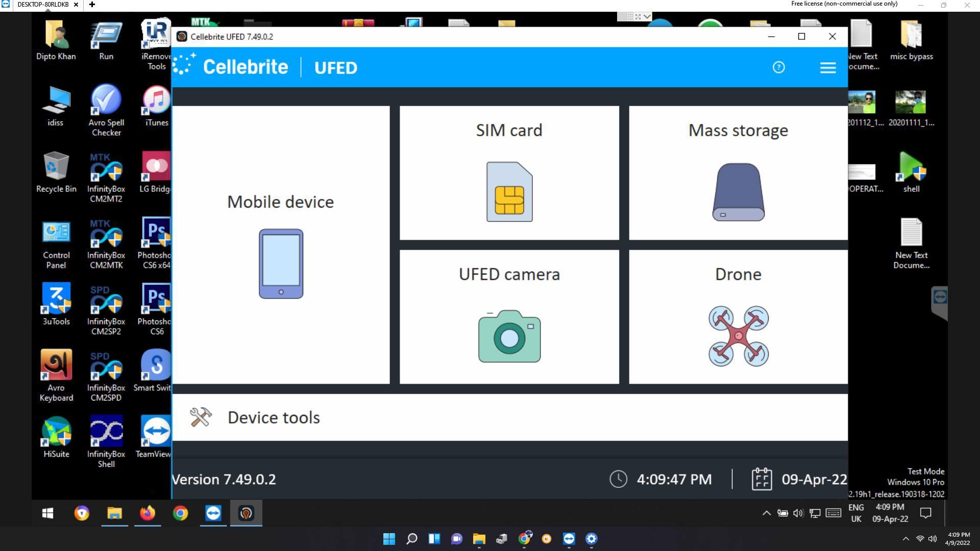The height and width of the screenshot is (551, 980).
Task: Select Avro Spell Checker shortcut
Action: [x=106, y=110]
